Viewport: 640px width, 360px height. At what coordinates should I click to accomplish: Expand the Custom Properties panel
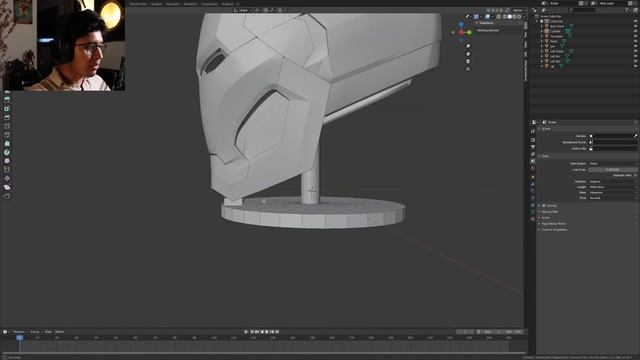(553, 230)
